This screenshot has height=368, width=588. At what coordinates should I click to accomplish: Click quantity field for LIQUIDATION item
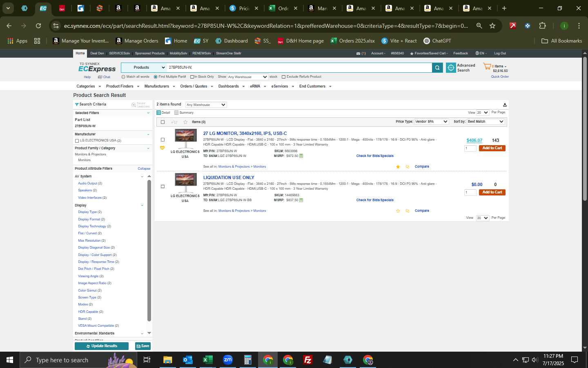click(x=470, y=193)
